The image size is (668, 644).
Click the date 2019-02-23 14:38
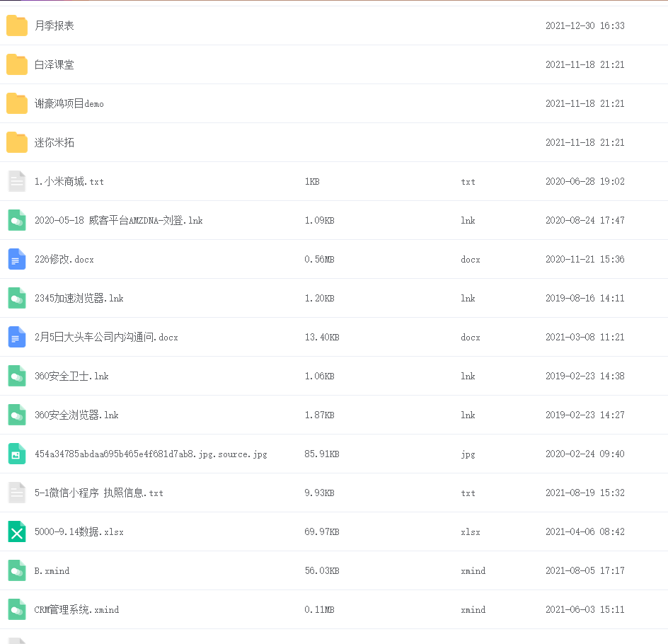click(x=585, y=376)
